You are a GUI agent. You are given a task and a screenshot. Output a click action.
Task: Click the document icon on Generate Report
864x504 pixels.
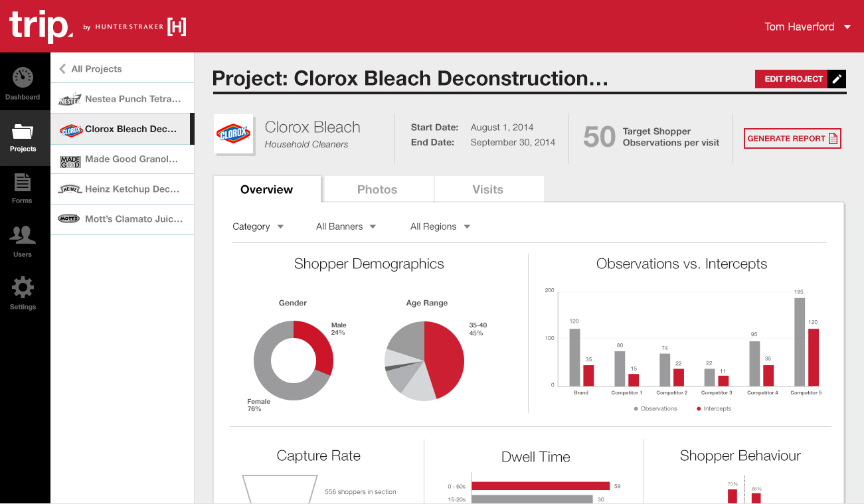[x=833, y=139]
